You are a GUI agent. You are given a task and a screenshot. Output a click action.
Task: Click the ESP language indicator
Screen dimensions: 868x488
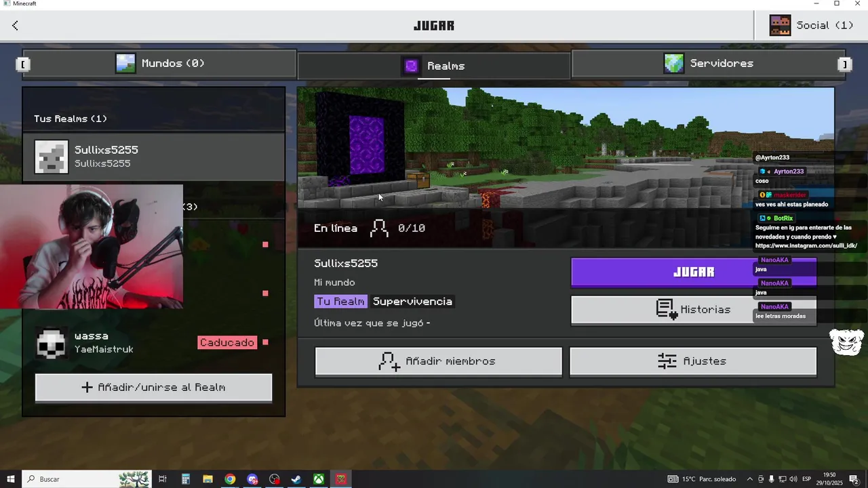(807, 479)
